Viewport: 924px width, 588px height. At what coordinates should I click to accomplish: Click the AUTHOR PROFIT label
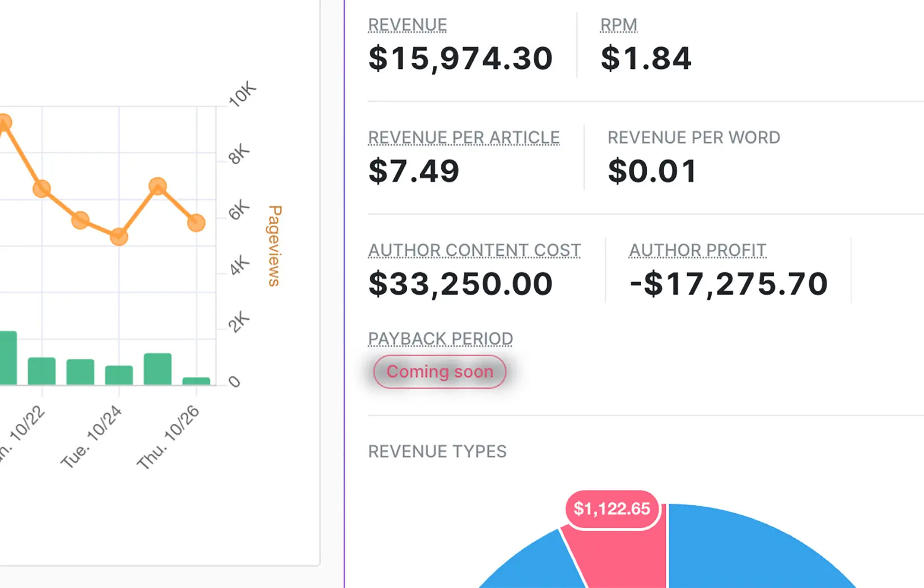[697, 250]
